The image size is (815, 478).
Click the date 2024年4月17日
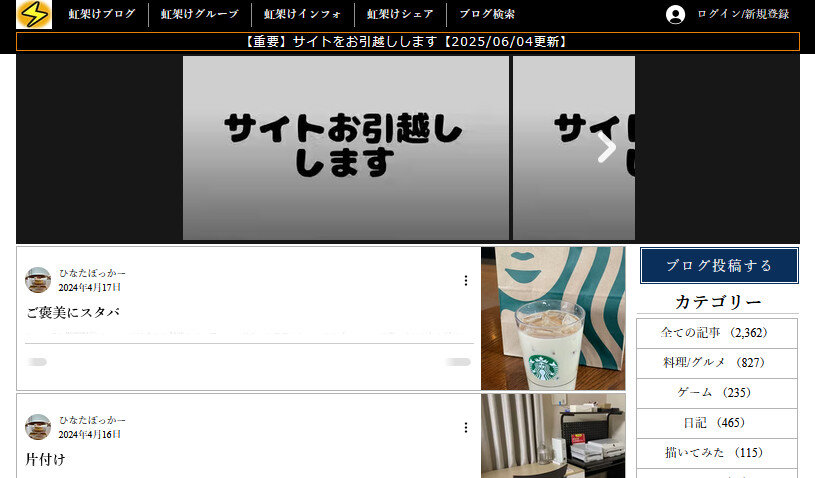point(89,287)
